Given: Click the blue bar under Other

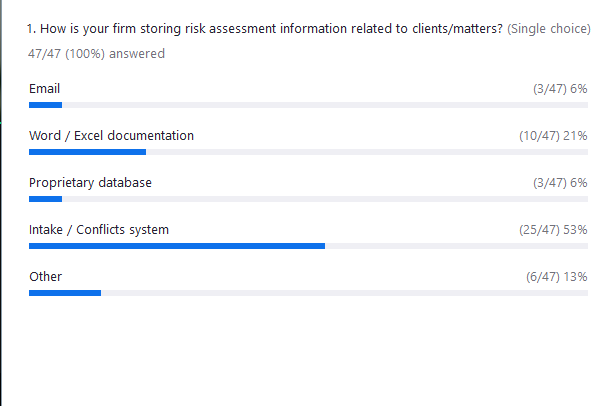Looking at the screenshot, I should click(x=65, y=293).
